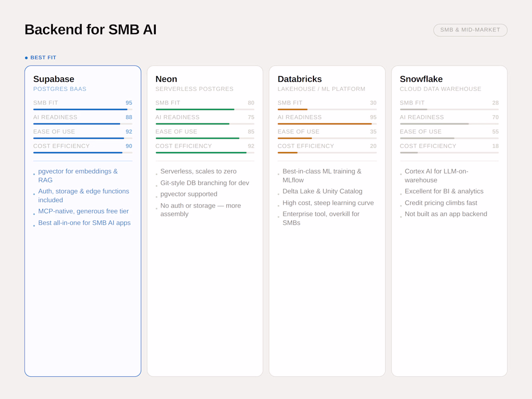The width and height of the screenshot is (532, 399).
Task: Click 'pgvector for embeddings & RAG' bullet
Action: click(x=78, y=176)
